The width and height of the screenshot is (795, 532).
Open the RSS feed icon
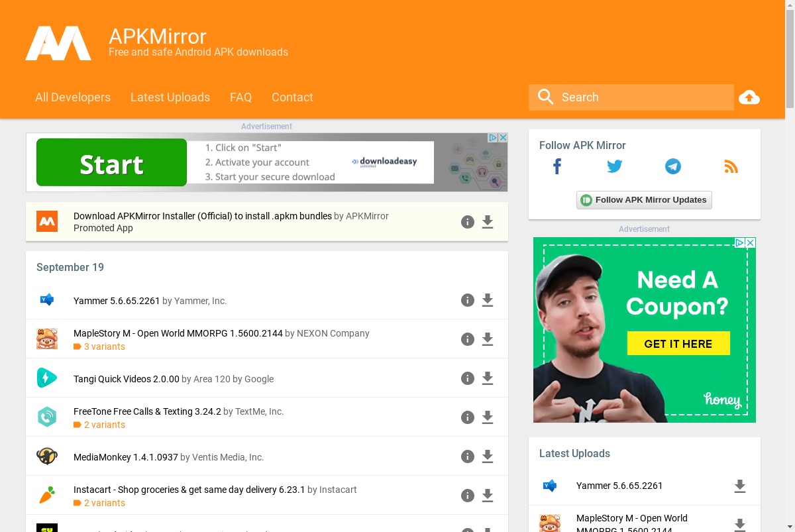tap(731, 166)
